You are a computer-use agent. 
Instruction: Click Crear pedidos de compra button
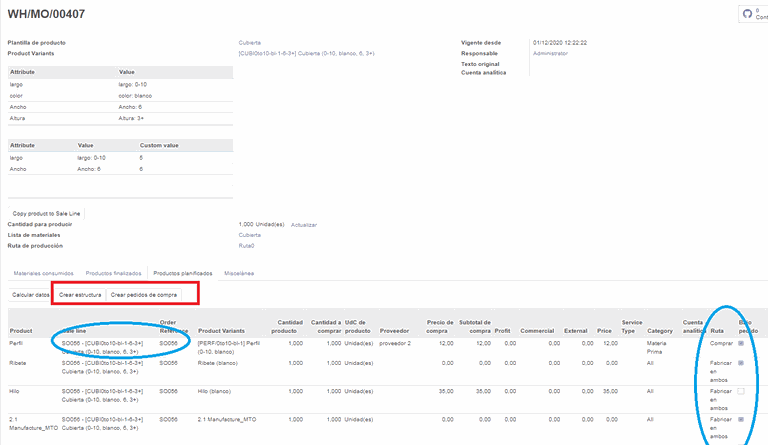(x=144, y=295)
